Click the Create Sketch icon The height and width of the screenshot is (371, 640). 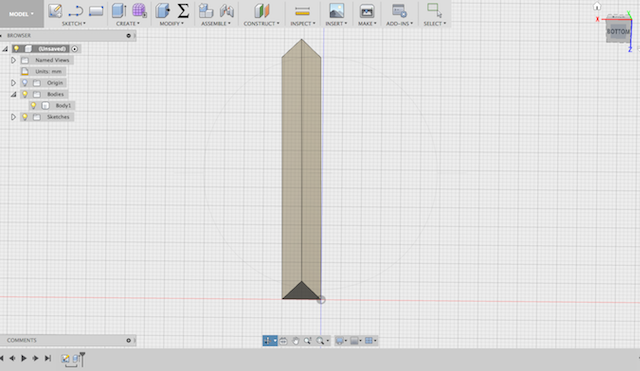pos(55,11)
